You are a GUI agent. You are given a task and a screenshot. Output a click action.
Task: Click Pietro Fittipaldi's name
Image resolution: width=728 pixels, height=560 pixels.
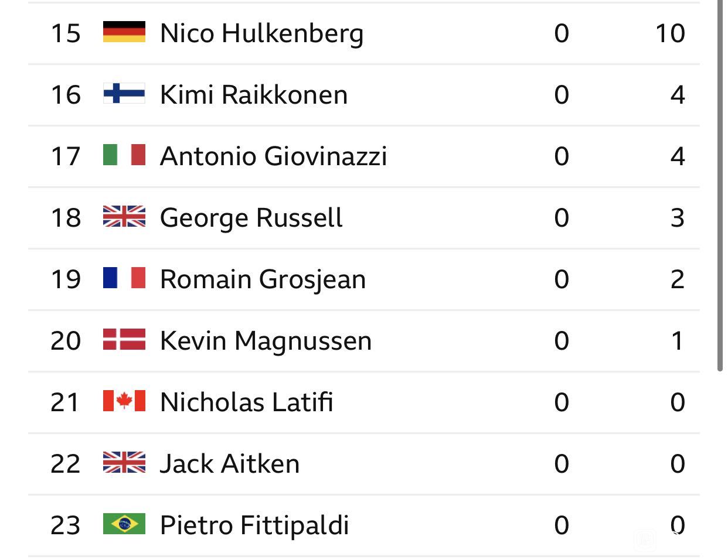point(254,525)
